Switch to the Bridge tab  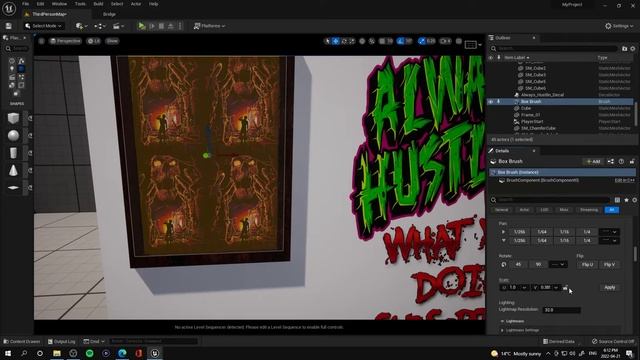click(x=109, y=14)
